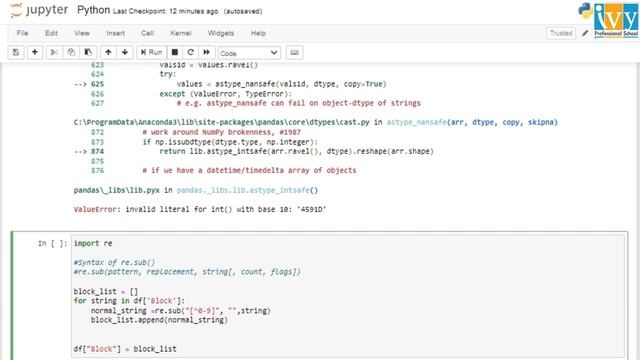This screenshot has height=360, width=640.
Task: Click the In [ ]: cell prompt
Action: (52, 244)
